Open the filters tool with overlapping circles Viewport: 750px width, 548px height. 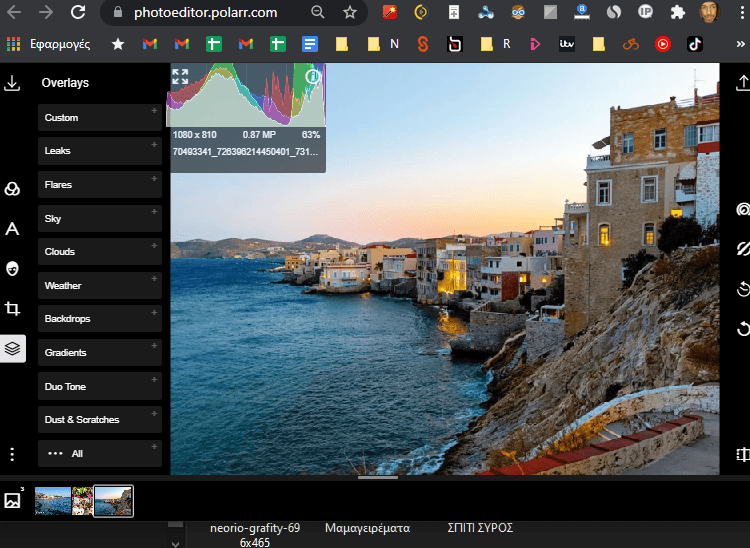pyautogui.click(x=13, y=189)
